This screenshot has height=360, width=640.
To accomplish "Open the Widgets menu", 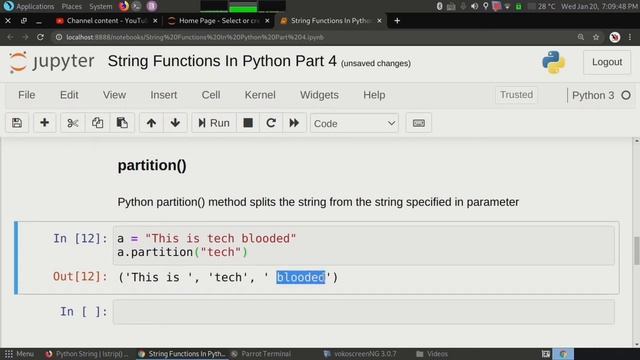I will pyautogui.click(x=319, y=95).
